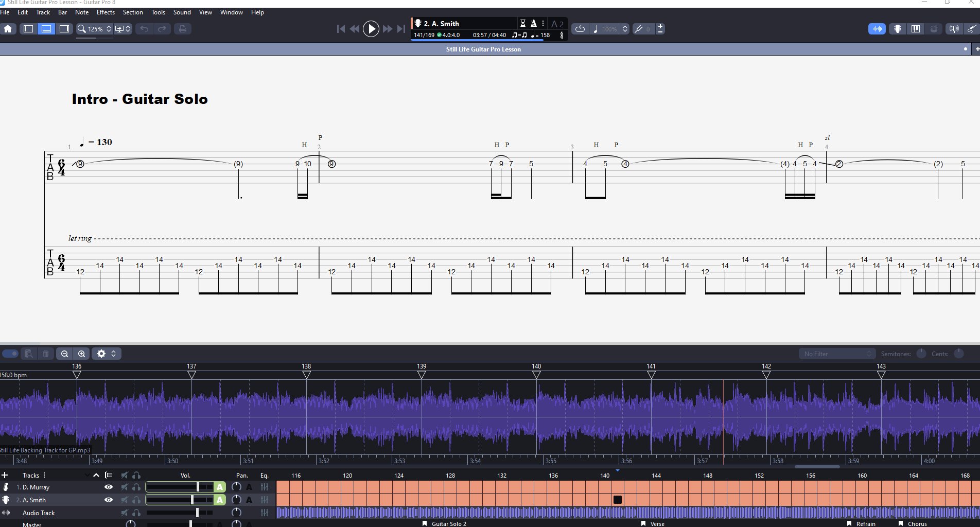Click the tempo 158 indicator
The height and width of the screenshot is (527, 980).
[540, 35]
